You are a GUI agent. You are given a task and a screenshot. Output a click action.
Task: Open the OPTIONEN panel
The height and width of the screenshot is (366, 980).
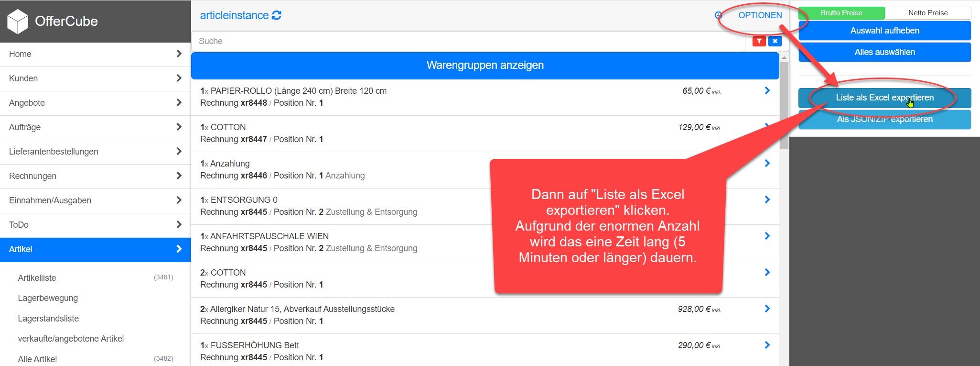pos(760,15)
